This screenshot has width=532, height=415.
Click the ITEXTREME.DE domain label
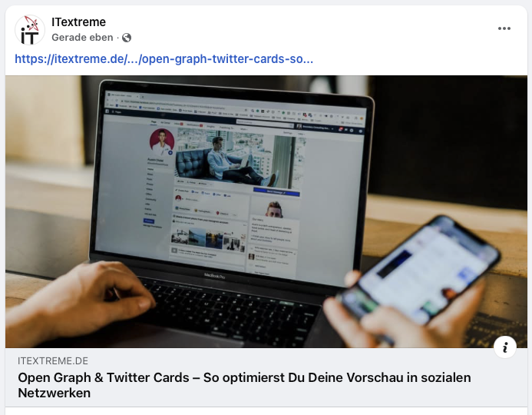pos(53,360)
